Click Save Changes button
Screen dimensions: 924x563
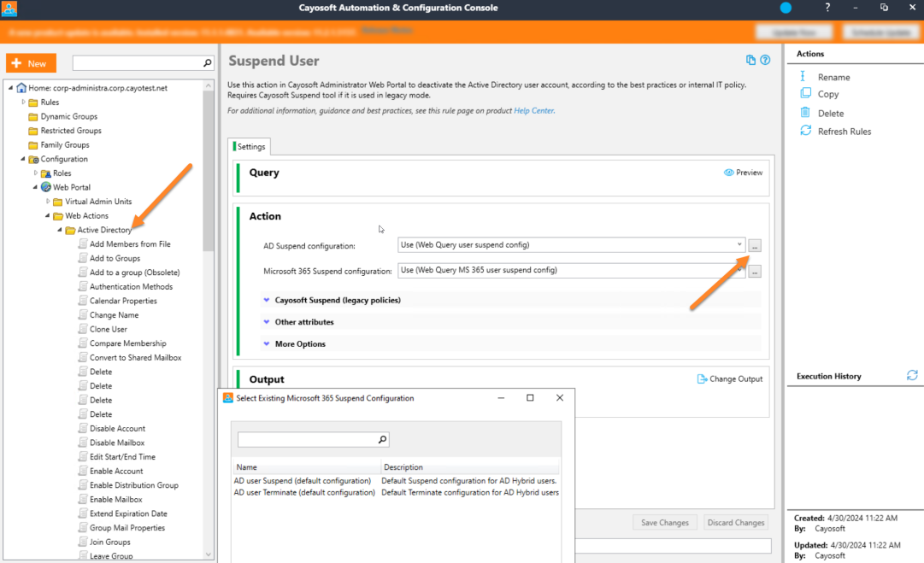pyautogui.click(x=665, y=522)
